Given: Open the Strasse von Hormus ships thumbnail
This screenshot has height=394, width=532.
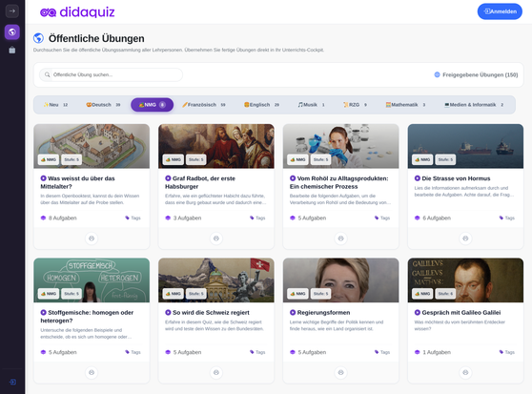Looking at the screenshot, I should point(465,146).
